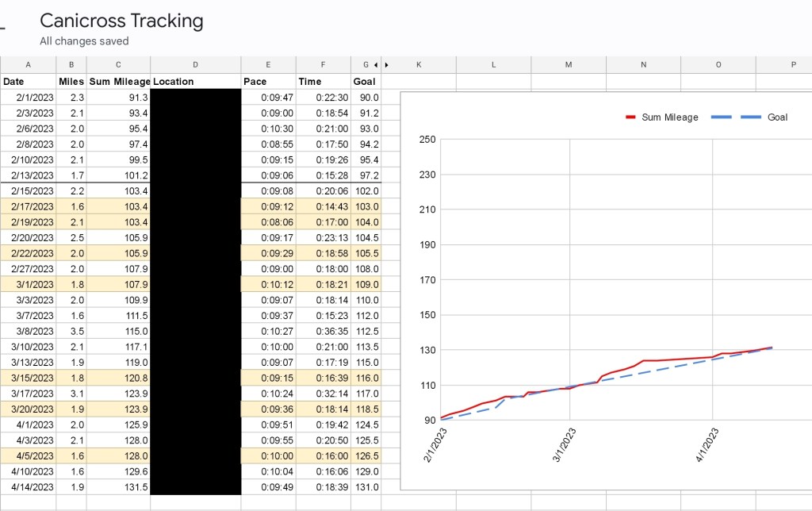Click the All changes saved status text
812x511 pixels.
[84, 41]
